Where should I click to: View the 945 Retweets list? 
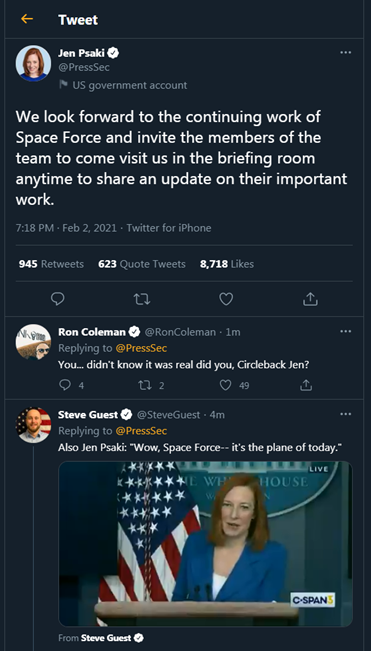click(51, 264)
